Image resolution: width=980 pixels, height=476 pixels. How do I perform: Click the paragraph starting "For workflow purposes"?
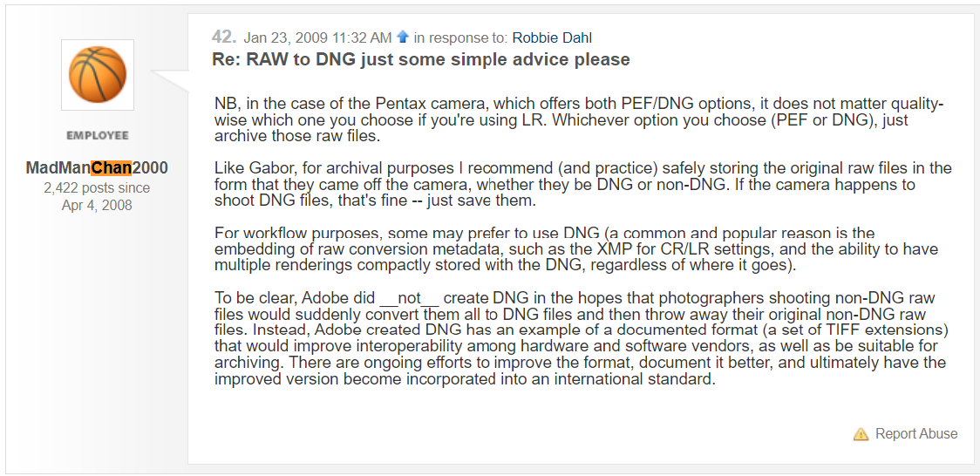click(575, 249)
